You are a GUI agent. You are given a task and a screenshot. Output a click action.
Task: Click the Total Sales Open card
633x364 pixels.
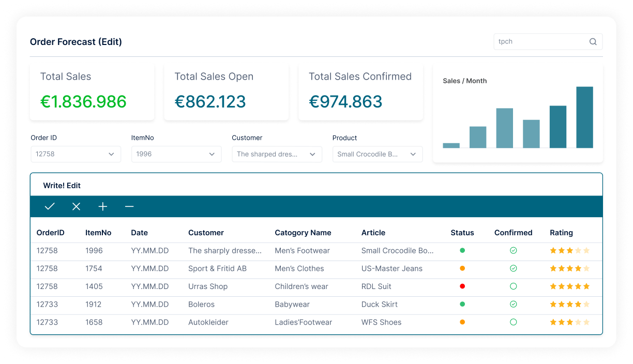(x=226, y=92)
